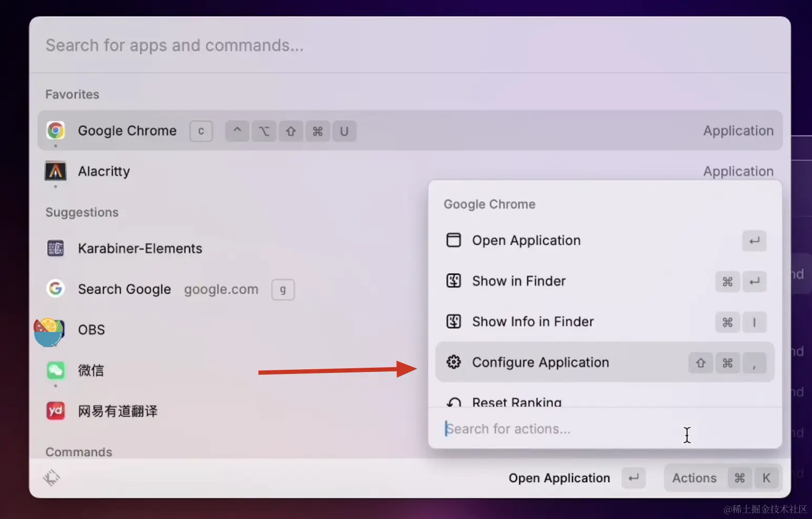Choose Show in Finder action
The width and height of the screenshot is (812, 519).
pos(605,281)
